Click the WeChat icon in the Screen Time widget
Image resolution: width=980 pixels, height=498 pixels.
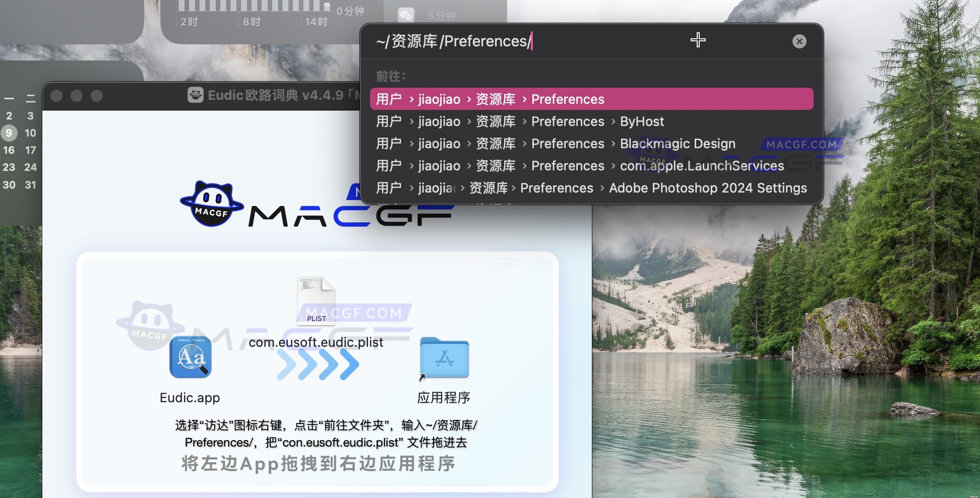click(x=406, y=14)
